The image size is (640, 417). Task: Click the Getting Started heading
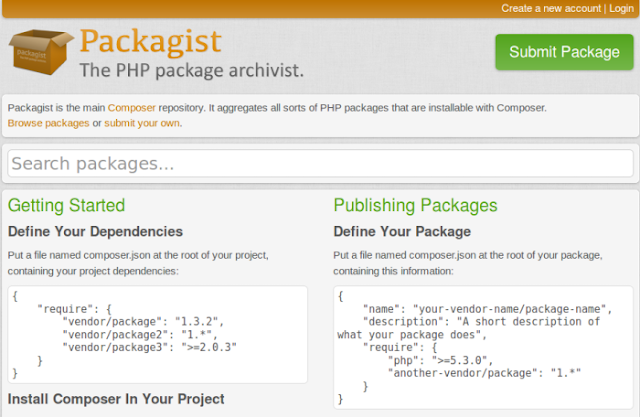pos(67,205)
